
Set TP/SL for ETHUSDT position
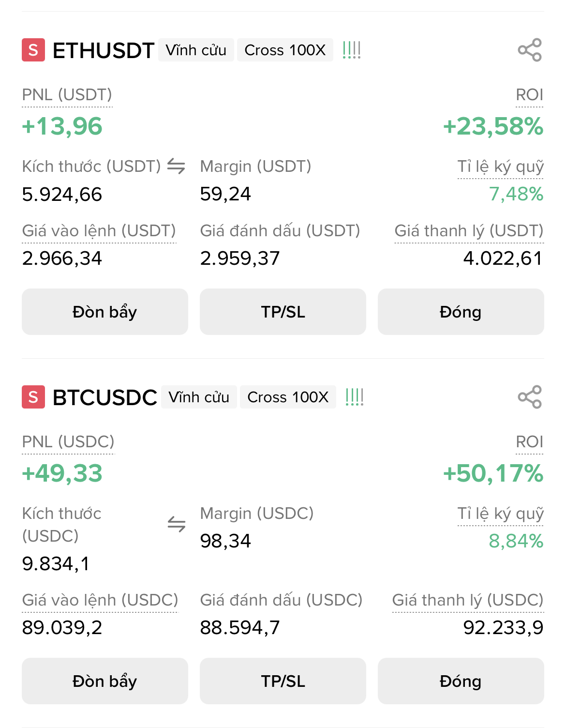tap(283, 312)
